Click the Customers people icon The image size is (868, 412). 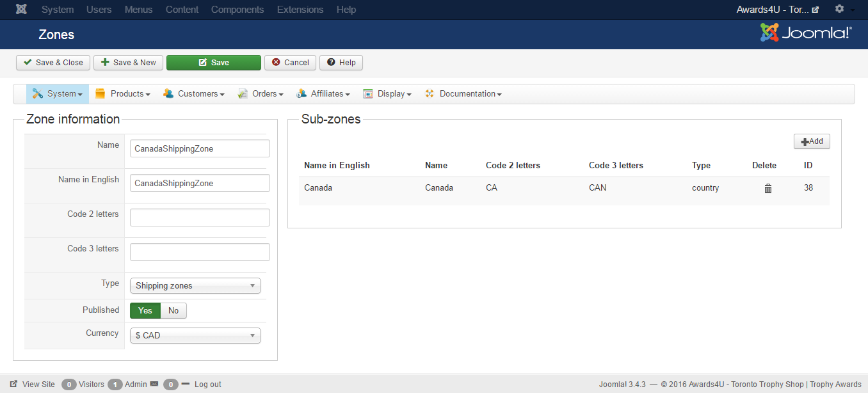point(168,93)
